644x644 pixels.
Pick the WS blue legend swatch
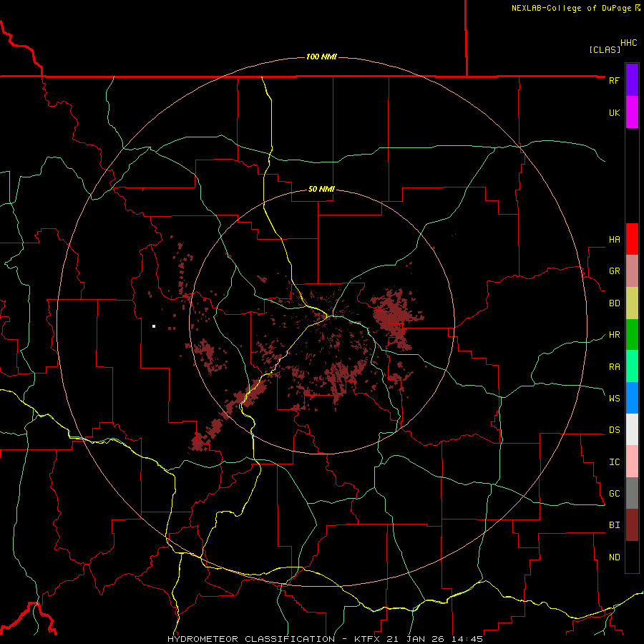[632, 398]
